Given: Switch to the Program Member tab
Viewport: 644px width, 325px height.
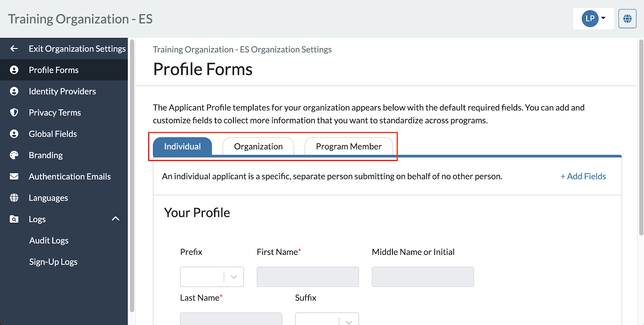Looking at the screenshot, I should tap(349, 146).
